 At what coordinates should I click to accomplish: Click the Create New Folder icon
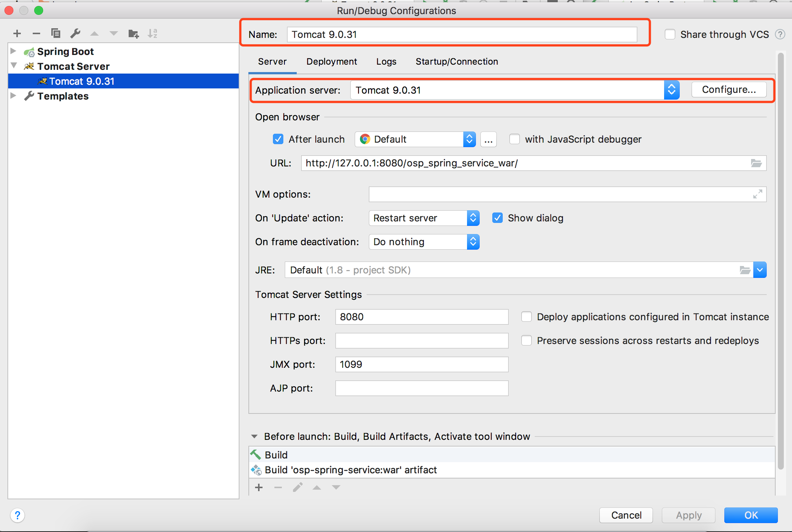(133, 34)
